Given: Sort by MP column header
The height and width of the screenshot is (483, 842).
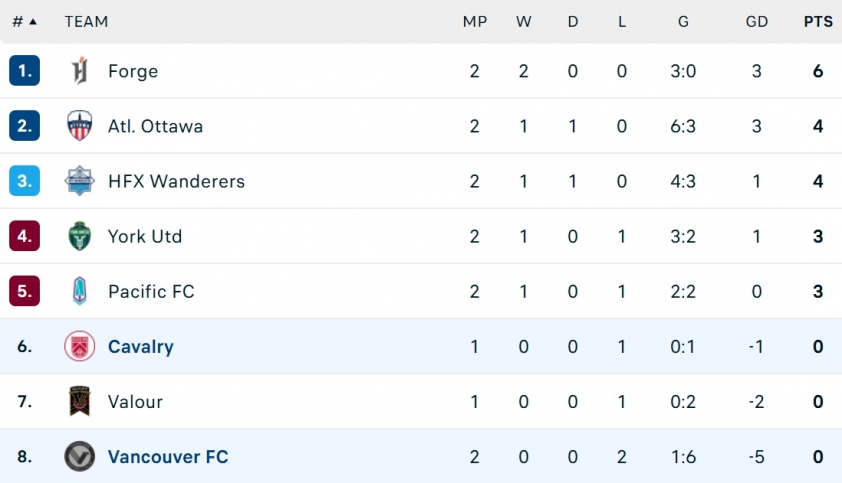Looking at the screenshot, I should [475, 21].
